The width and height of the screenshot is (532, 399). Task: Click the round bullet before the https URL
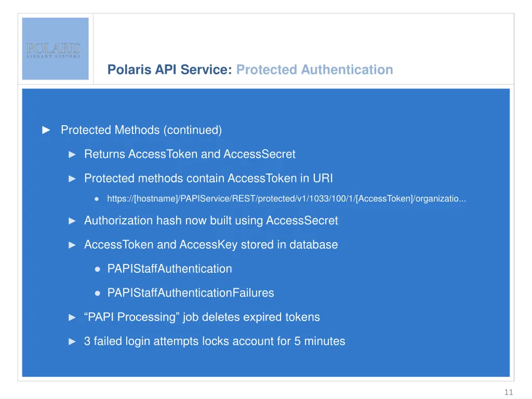tap(97, 198)
